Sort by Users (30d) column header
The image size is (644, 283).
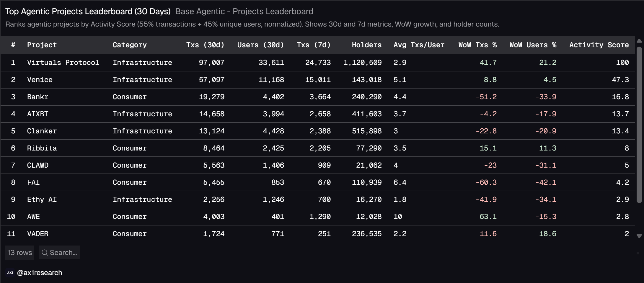click(x=260, y=45)
